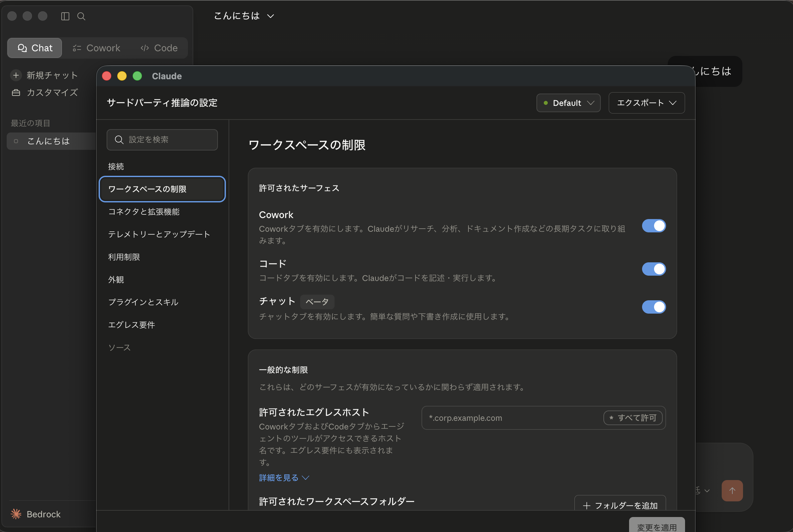Click the orange send arrow button
This screenshot has width=793, height=532.
pyautogui.click(x=732, y=490)
